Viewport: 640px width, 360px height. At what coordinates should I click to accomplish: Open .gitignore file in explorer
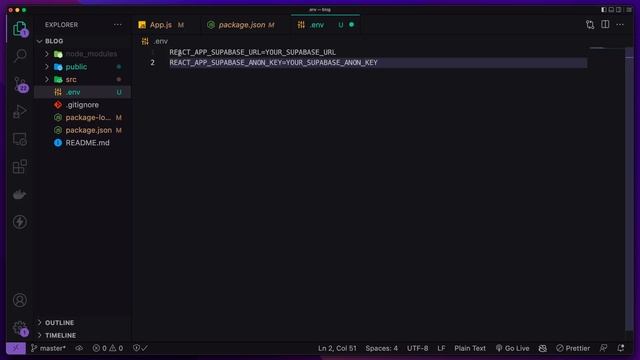[x=83, y=105]
